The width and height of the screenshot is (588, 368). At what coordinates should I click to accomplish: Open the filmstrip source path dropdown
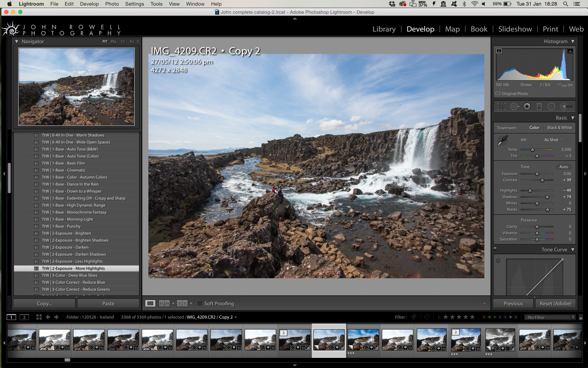click(235, 317)
